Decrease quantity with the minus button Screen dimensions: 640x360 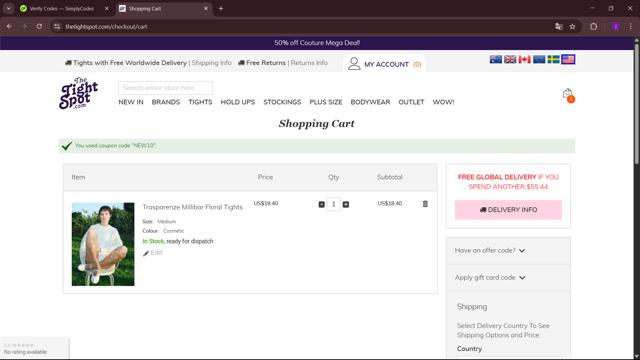(x=322, y=204)
